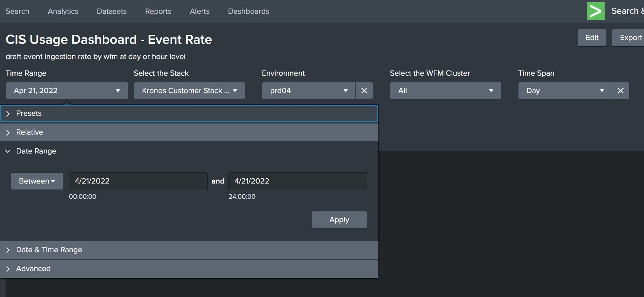Click the start date field 4/21/2022
644x297 pixels.
point(138,181)
